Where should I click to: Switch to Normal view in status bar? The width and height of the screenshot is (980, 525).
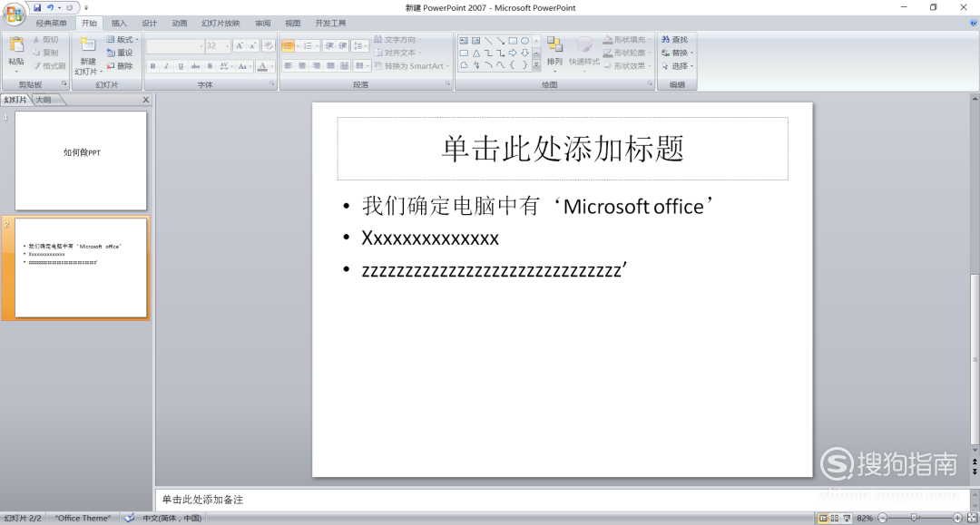(x=823, y=518)
